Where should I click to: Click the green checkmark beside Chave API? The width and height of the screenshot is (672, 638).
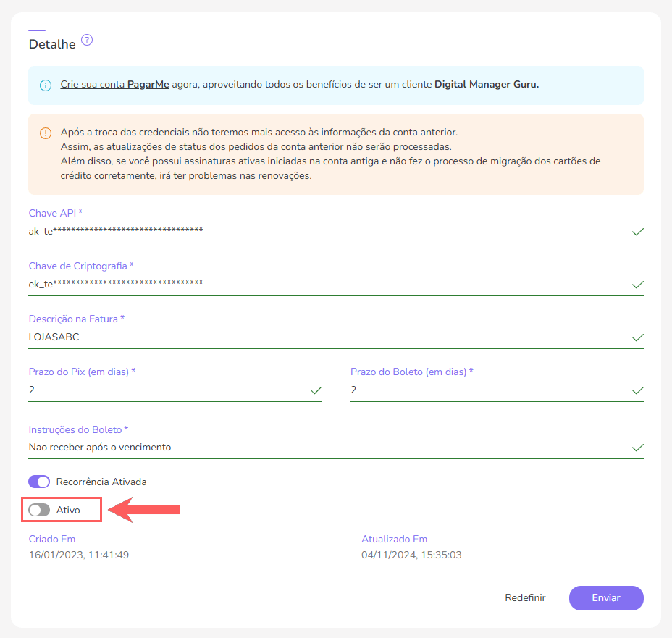[x=638, y=232]
